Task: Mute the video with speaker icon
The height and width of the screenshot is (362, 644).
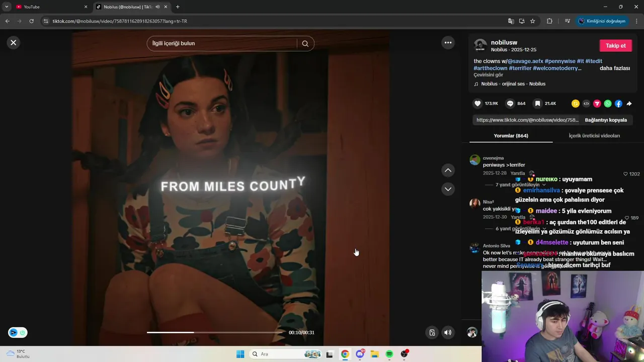Action: pyautogui.click(x=447, y=332)
